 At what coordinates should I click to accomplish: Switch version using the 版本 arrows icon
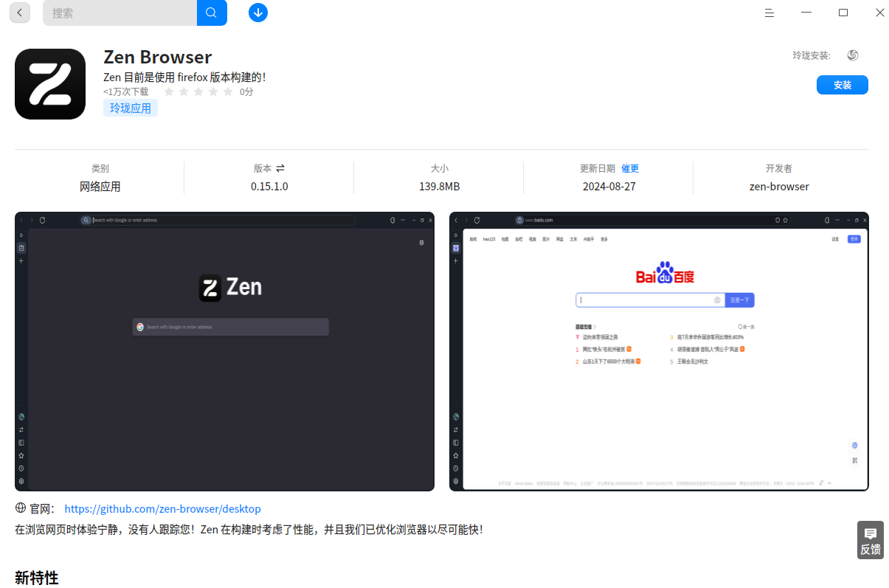pyautogui.click(x=280, y=168)
